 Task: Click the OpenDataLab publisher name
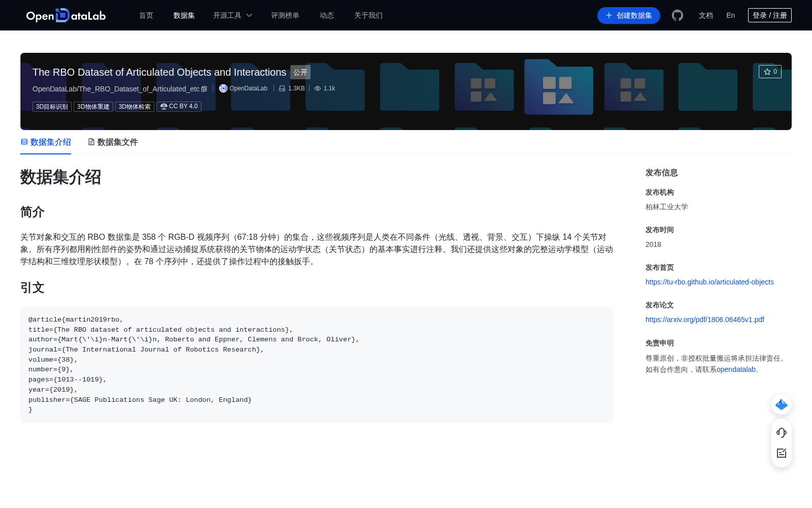tap(248, 88)
